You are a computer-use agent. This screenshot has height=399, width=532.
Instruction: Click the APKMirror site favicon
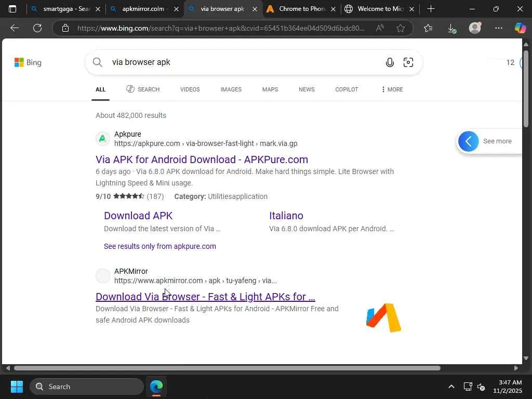pos(102,276)
